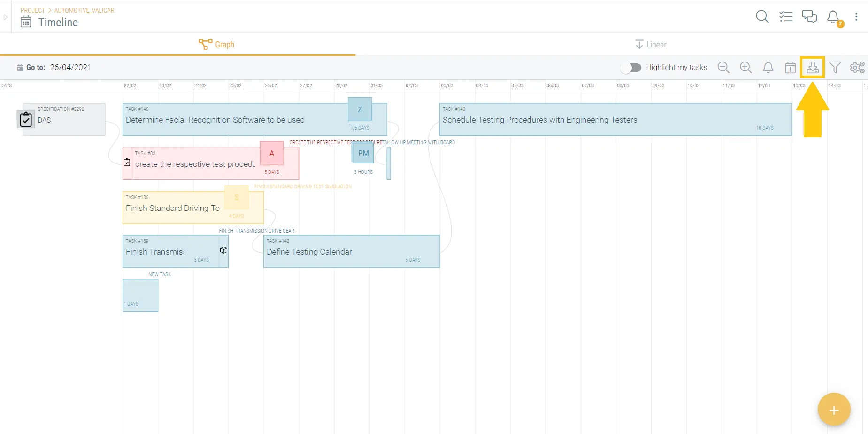Open the search icon in the top bar
Screen dimensions: 868x434
pos(762,16)
